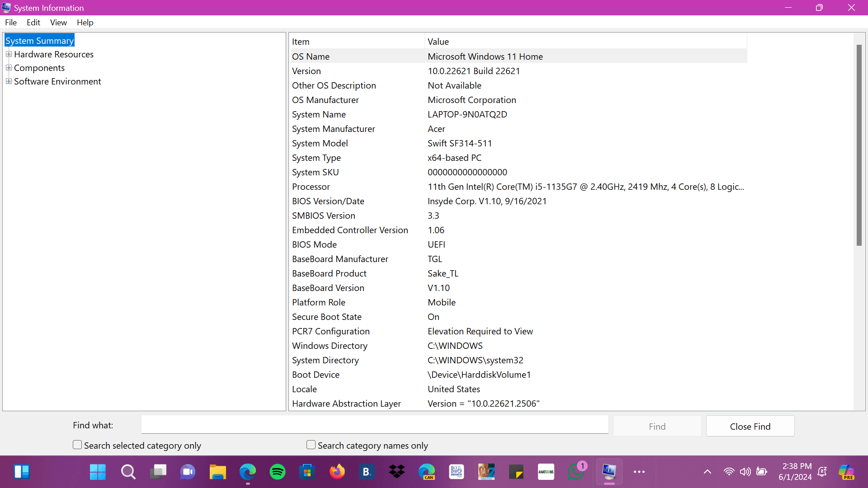Expand the Components tree node
Screen dimensions: 868x488
point(9,68)
